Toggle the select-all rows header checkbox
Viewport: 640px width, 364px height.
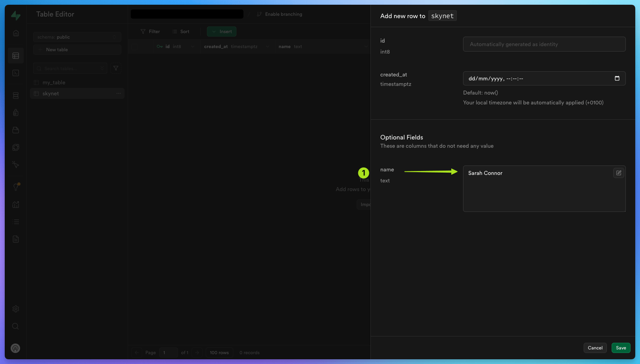point(134,46)
